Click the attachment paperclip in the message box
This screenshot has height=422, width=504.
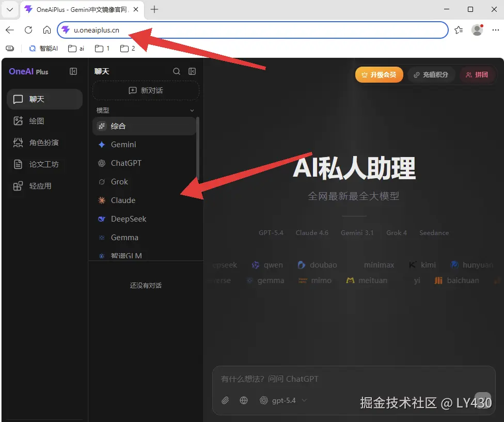[x=225, y=400]
